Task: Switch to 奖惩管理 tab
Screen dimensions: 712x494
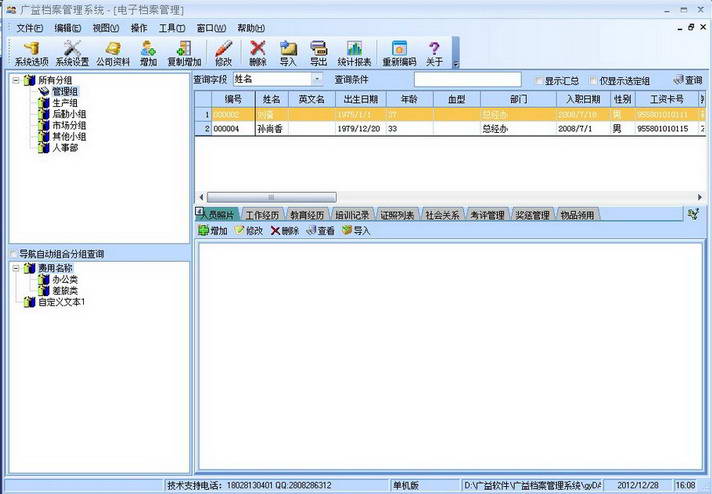Action: [532, 215]
